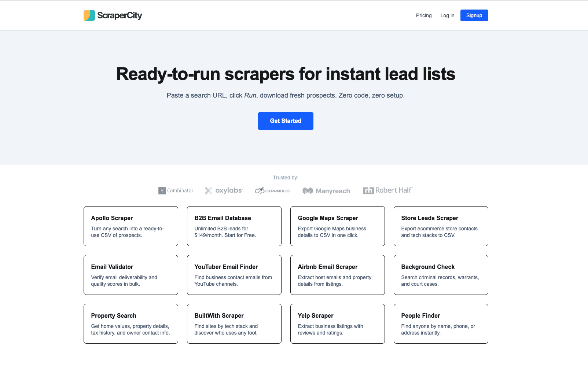Select the YouTuber Email Finder card
This screenshot has height=387, width=588.
point(234,275)
